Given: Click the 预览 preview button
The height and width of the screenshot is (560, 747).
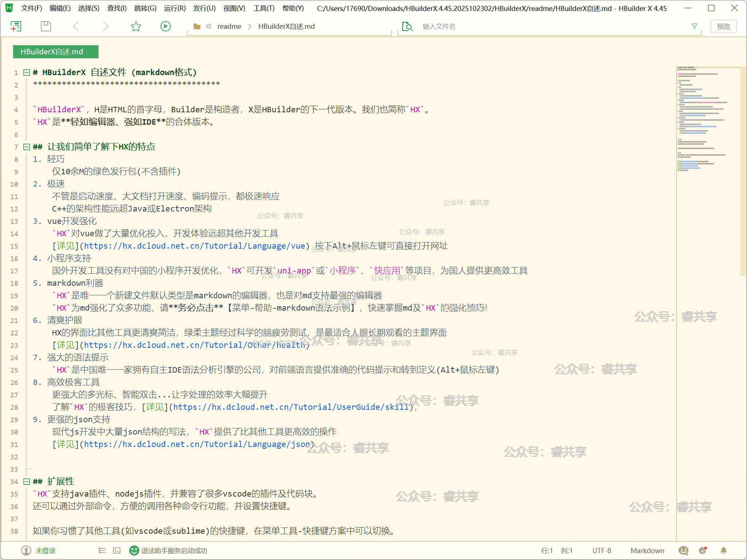Looking at the screenshot, I should coord(723,26).
